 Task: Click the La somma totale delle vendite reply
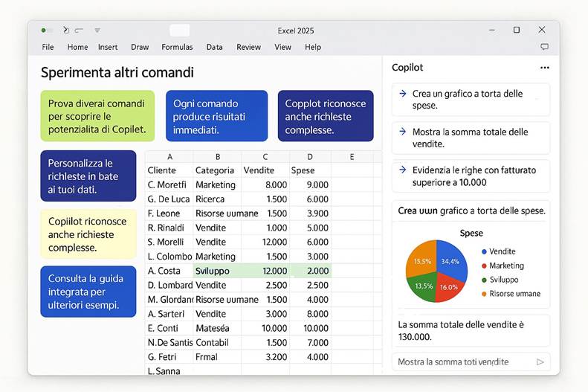pyautogui.click(x=471, y=330)
